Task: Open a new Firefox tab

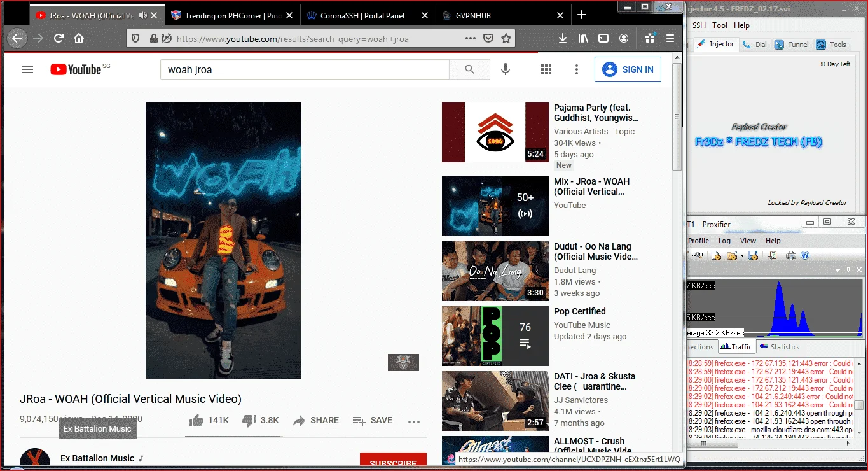Action: (x=582, y=15)
